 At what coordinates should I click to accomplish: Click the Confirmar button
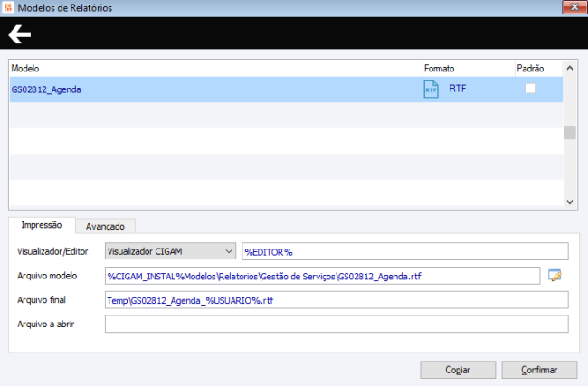click(539, 370)
